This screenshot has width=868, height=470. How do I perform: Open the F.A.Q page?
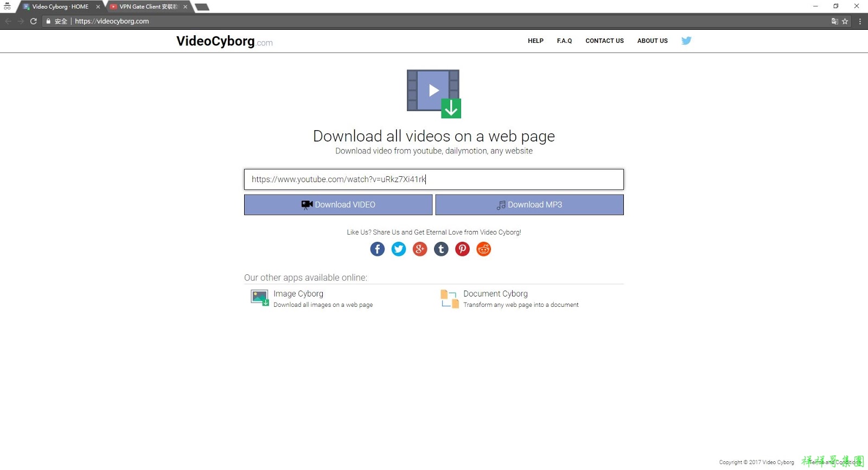click(x=564, y=41)
